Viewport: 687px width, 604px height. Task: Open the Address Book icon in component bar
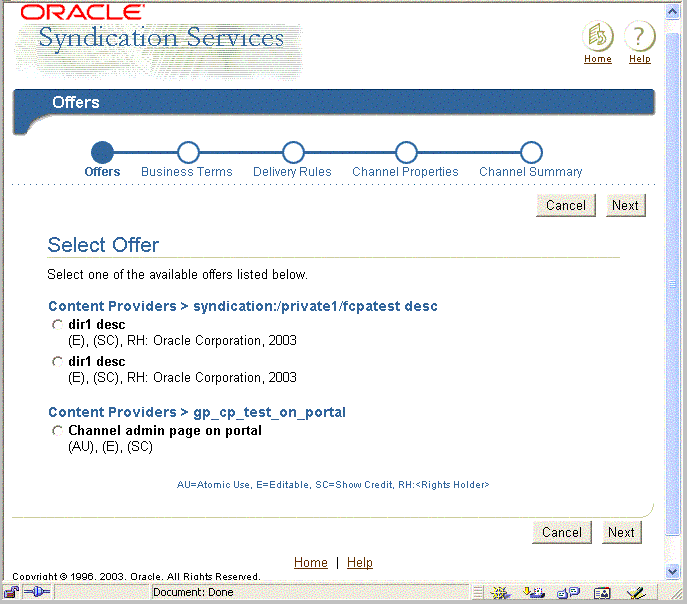[x=602, y=593]
